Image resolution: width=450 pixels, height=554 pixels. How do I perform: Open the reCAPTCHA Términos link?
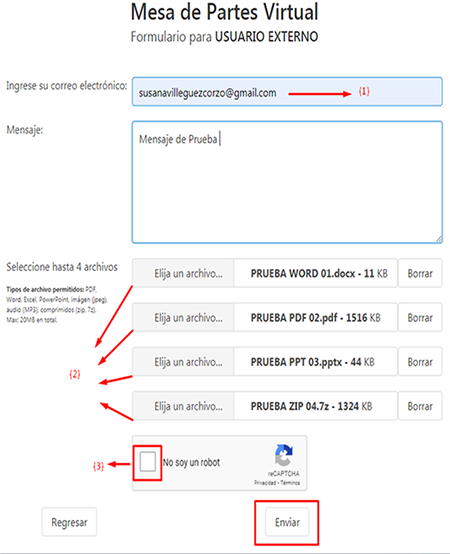click(x=290, y=483)
